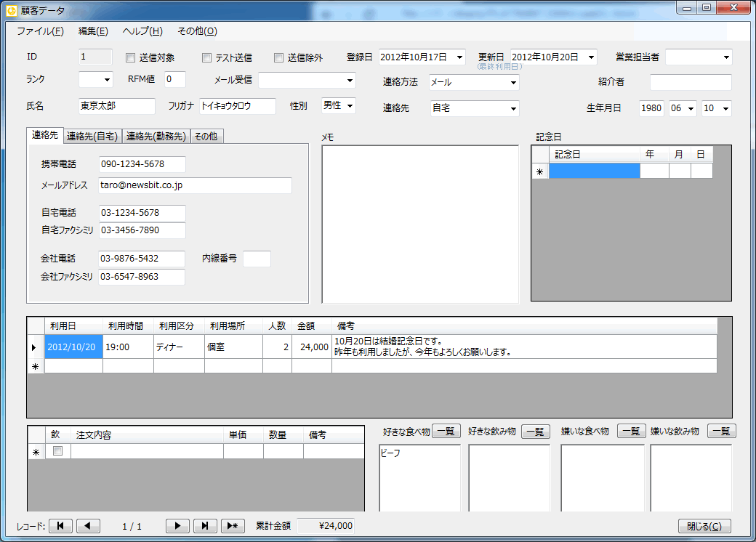756x542 pixels.
Task: Select the new-row asterisk in the 注文内容 grid
Action: click(36, 452)
